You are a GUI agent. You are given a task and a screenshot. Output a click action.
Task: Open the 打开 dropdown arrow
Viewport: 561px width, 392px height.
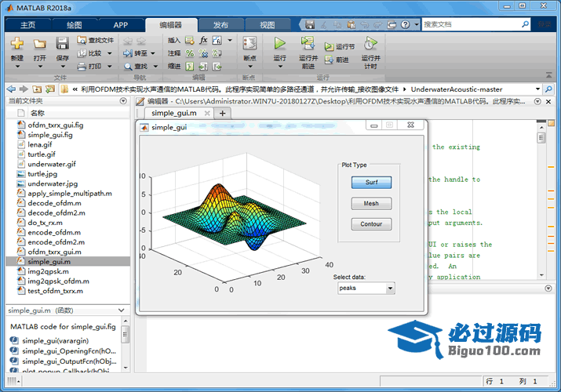click(x=40, y=67)
